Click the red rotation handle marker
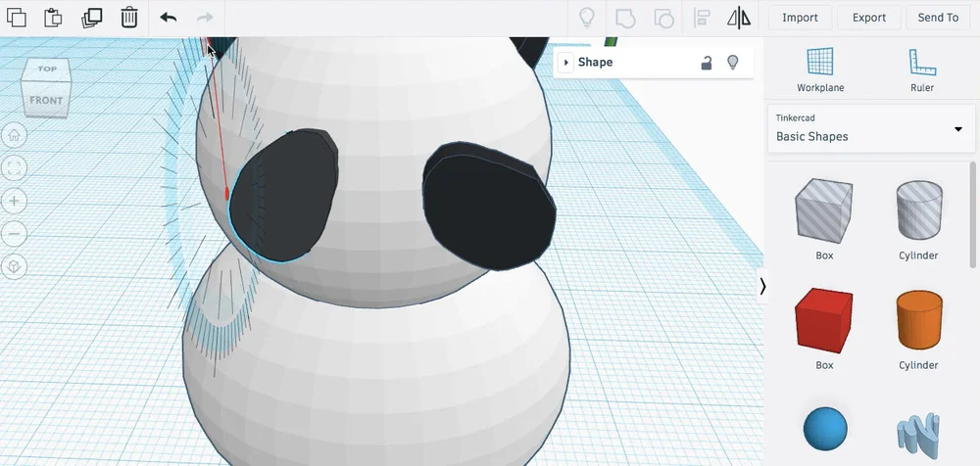 click(x=225, y=194)
